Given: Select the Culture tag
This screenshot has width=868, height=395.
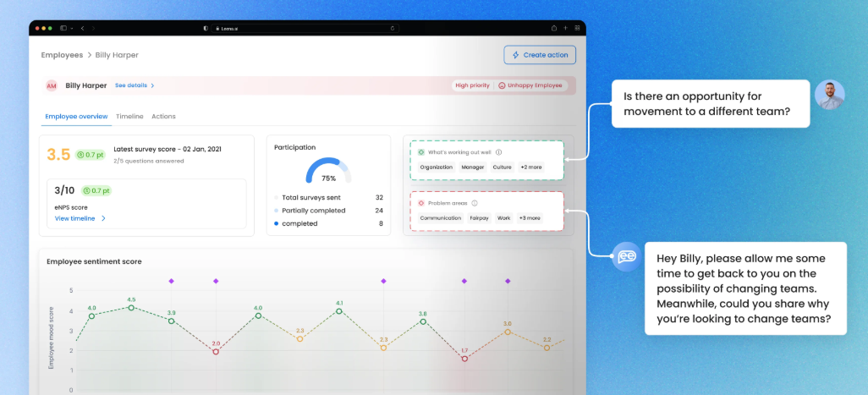Looking at the screenshot, I should tap(503, 167).
